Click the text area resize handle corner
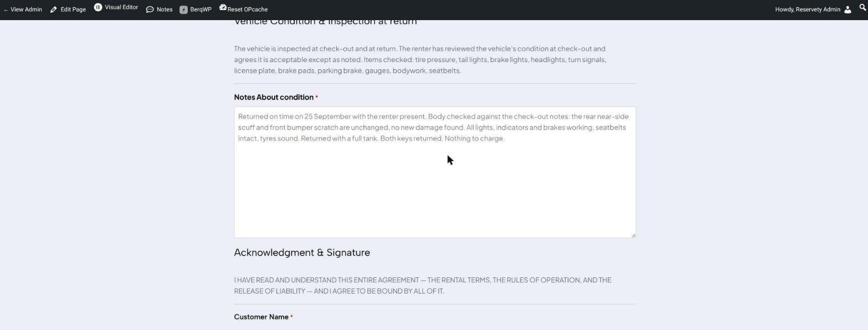Image resolution: width=868 pixels, height=330 pixels. (633, 235)
